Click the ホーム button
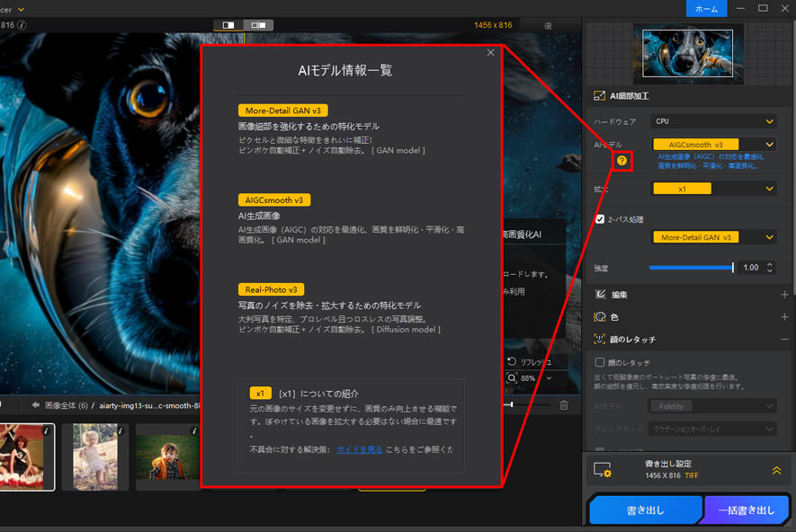The height and width of the screenshot is (532, 796). 706,9
